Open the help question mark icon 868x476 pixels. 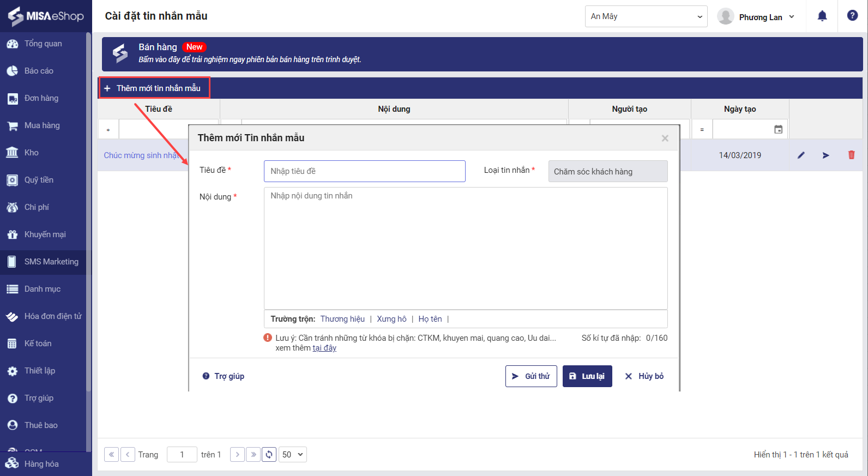pos(852,16)
